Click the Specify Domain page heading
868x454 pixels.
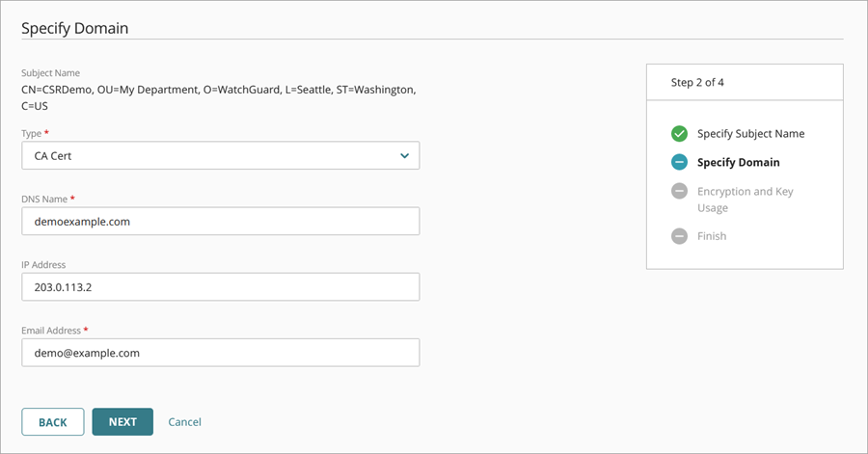pos(75,28)
